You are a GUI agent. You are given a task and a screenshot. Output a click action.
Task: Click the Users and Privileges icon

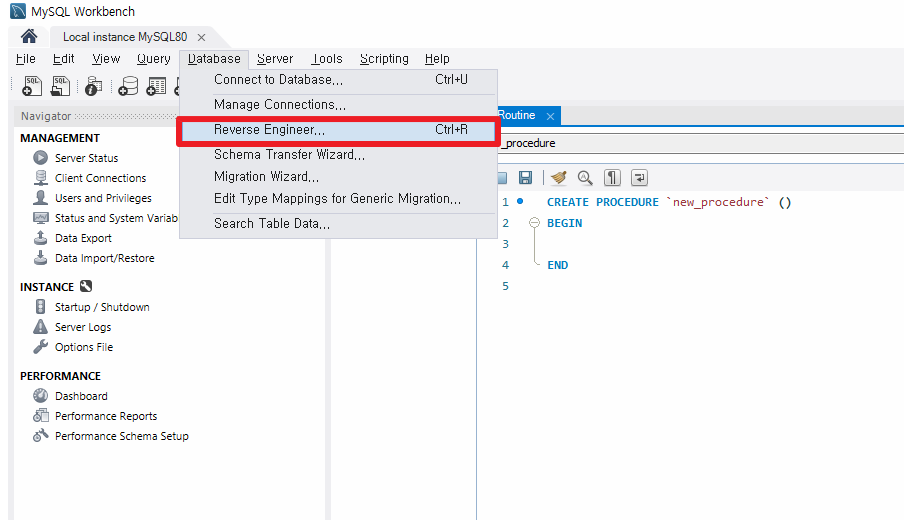point(40,198)
